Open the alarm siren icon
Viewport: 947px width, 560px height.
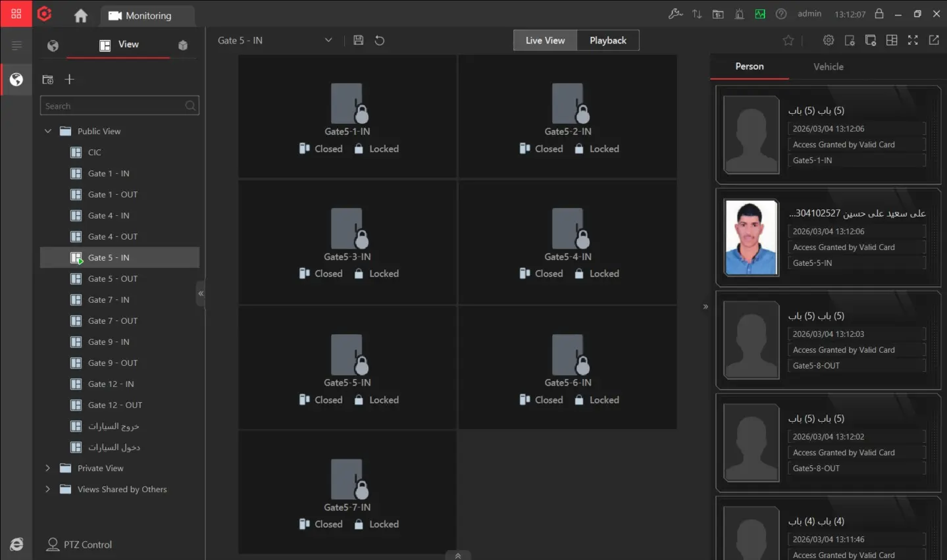coord(739,14)
